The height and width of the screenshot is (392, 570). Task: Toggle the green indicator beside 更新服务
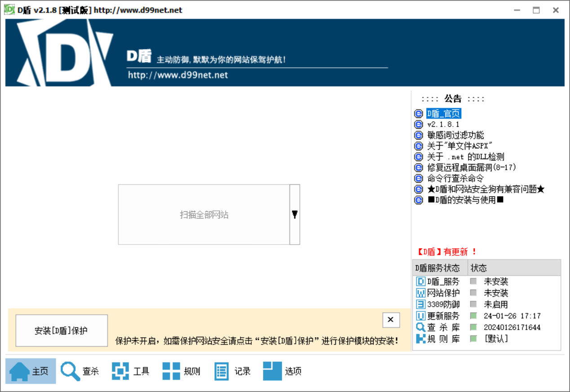474,316
